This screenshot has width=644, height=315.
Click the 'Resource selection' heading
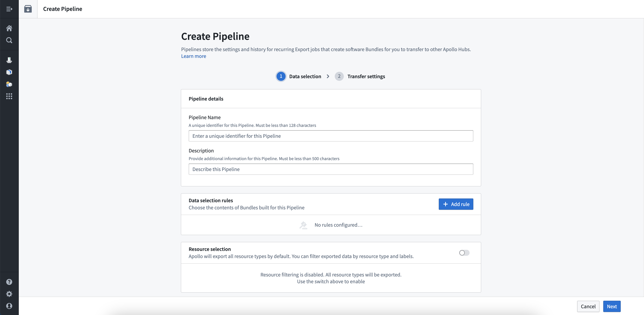coord(210,249)
